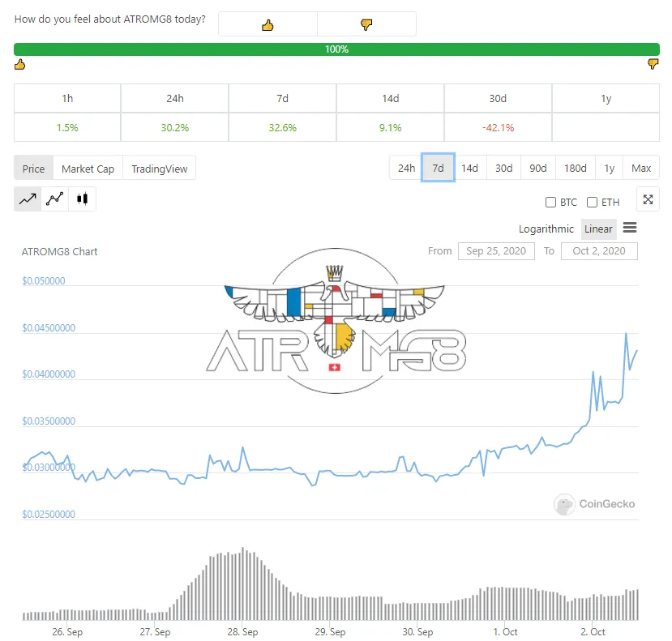672x641 pixels.
Task: Click the ATROMG8 Chart title
Action: [x=59, y=251]
